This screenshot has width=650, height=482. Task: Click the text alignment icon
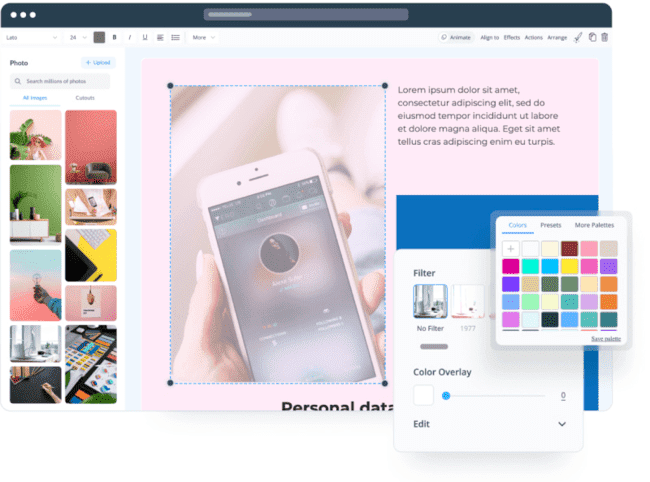tap(160, 37)
